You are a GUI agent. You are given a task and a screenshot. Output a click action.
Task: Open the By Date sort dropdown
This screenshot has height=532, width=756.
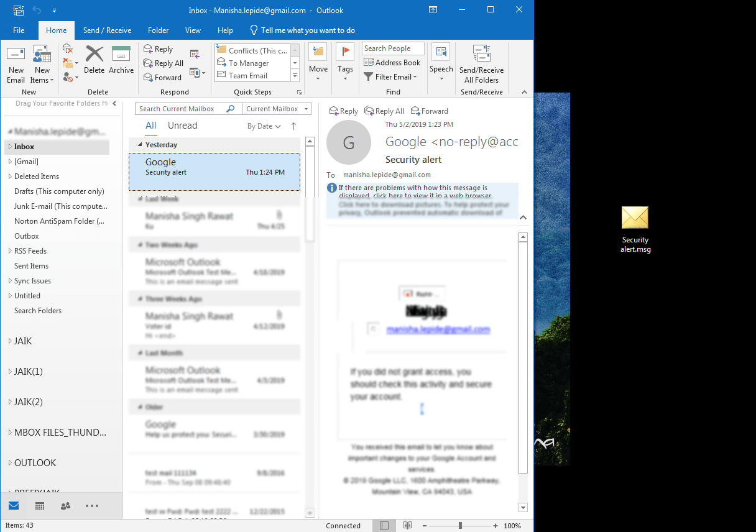(264, 126)
